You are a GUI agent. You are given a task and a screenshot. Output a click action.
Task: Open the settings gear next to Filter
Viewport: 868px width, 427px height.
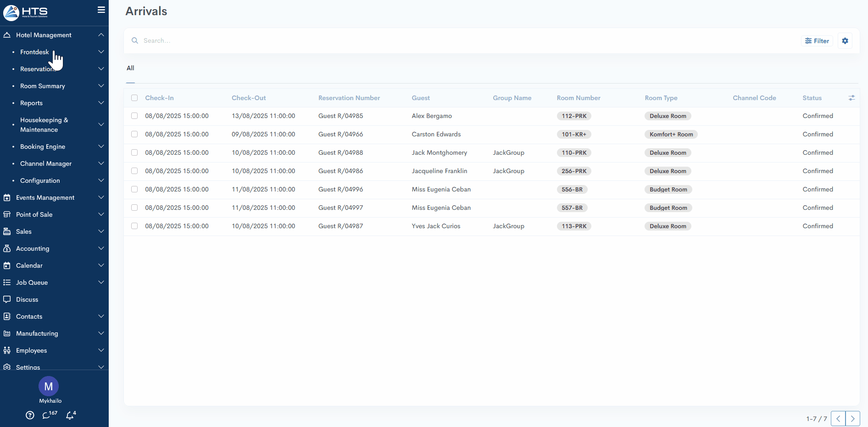pyautogui.click(x=845, y=41)
